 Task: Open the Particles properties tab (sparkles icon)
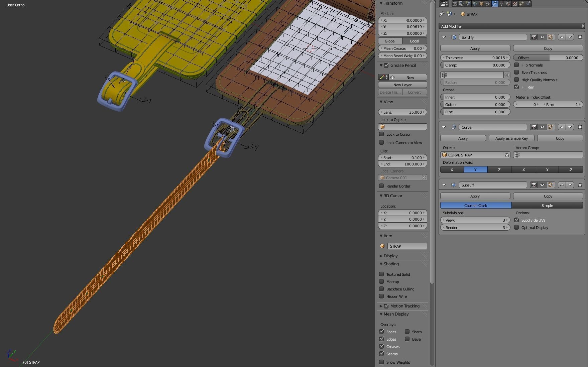(x=521, y=4)
